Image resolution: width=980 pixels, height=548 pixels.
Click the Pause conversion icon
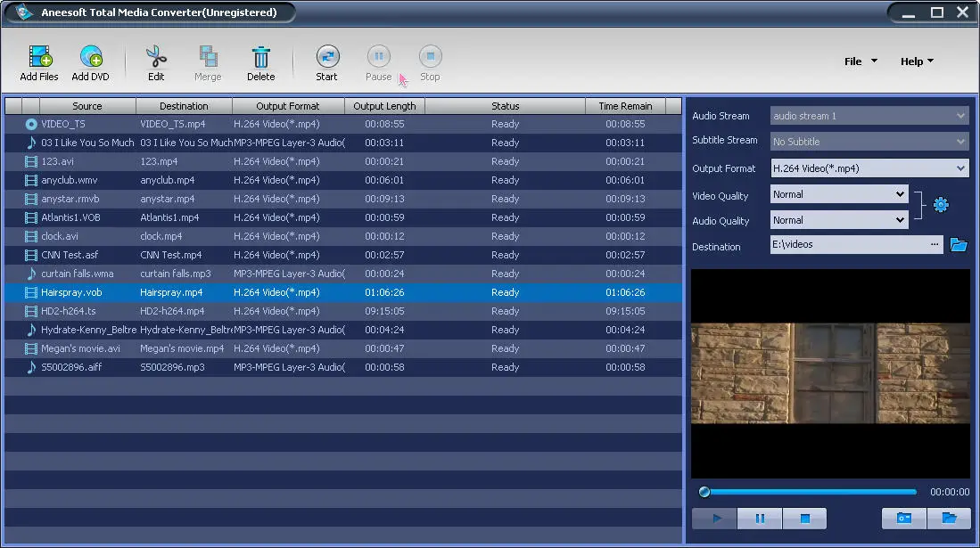click(379, 56)
